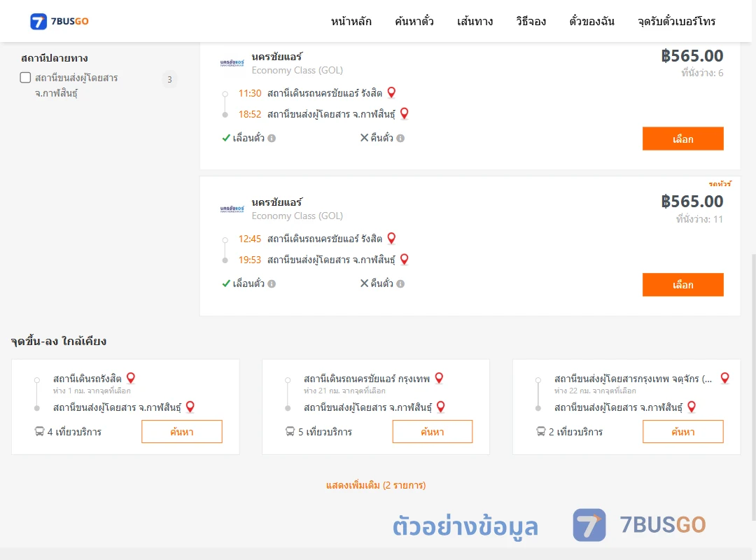
Task: Click Kalasin map pin in จตุจักร card
Action: 692,407
